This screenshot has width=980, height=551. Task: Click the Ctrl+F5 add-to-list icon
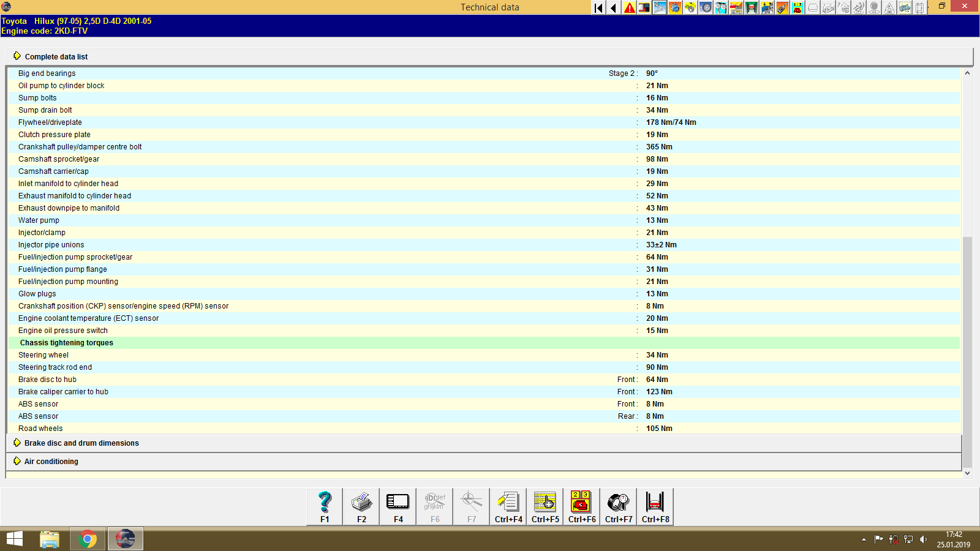point(545,506)
